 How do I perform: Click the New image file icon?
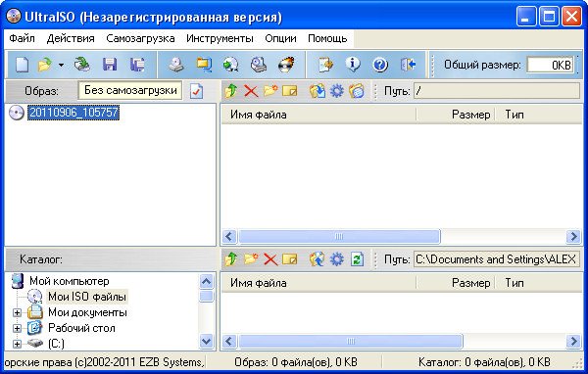(x=22, y=65)
